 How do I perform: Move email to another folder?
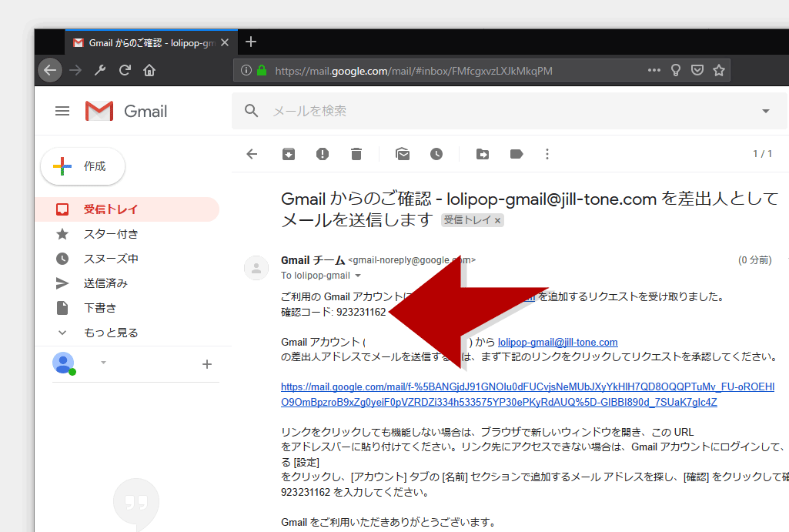pyautogui.click(x=483, y=154)
